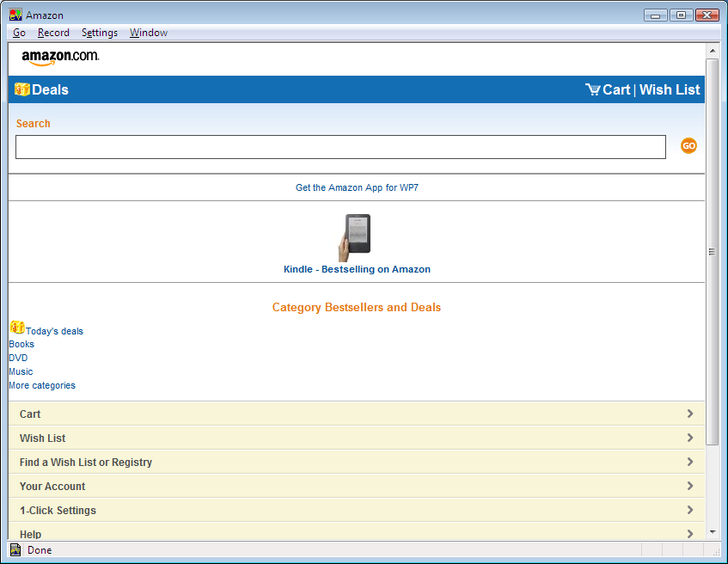728x564 pixels.
Task: Open Cart in the blue header
Action: (x=616, y=89)
